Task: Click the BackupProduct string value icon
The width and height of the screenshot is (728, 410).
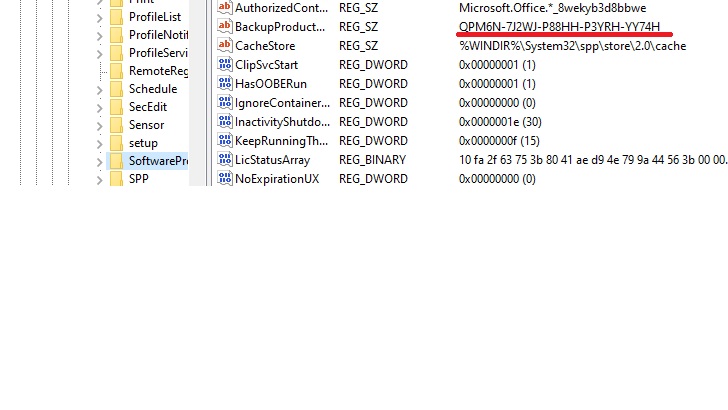Action: pos(224,26)
